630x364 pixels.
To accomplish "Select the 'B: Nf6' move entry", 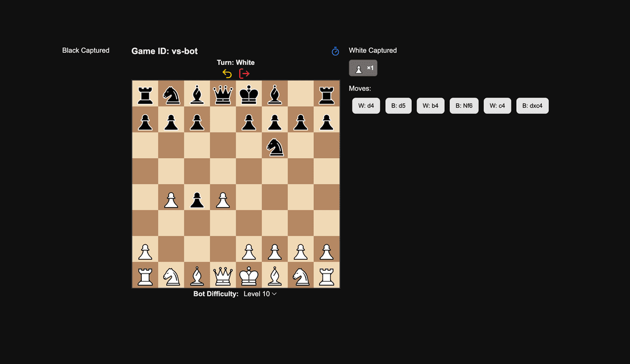I will click(464, 106).
